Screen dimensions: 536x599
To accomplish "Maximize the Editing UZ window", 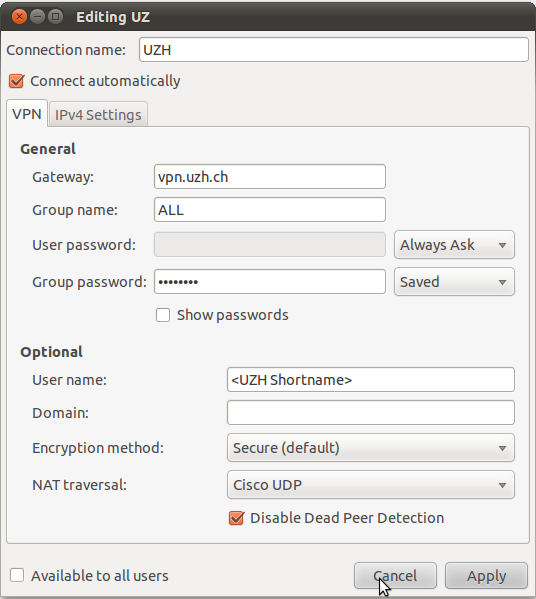I will click(x=55, y=17).
